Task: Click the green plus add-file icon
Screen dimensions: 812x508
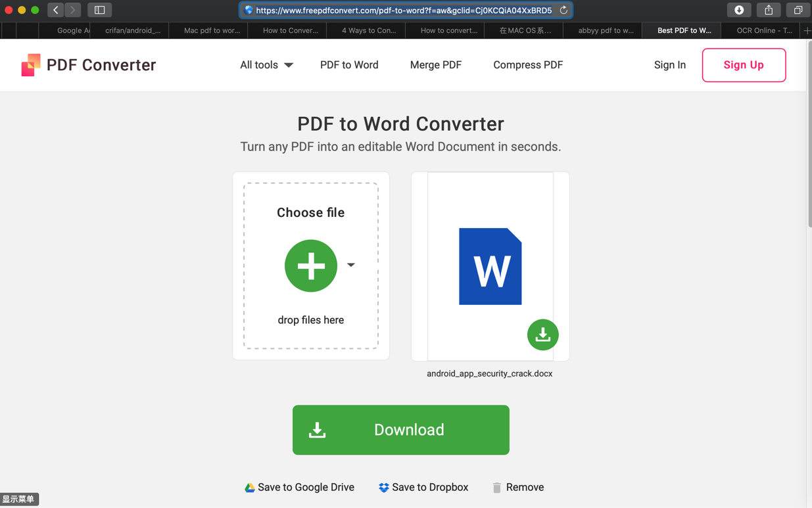Action: [311, 266]
